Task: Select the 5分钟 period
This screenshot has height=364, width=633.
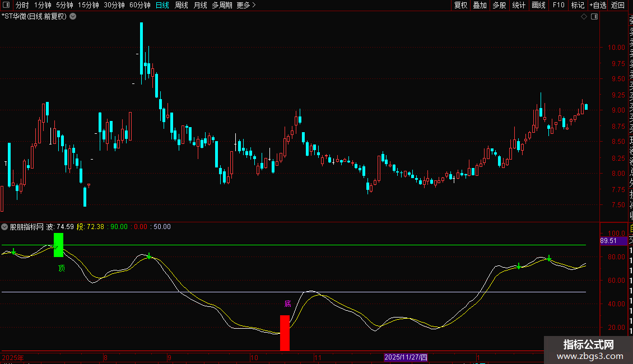Action: click(64, 5)
